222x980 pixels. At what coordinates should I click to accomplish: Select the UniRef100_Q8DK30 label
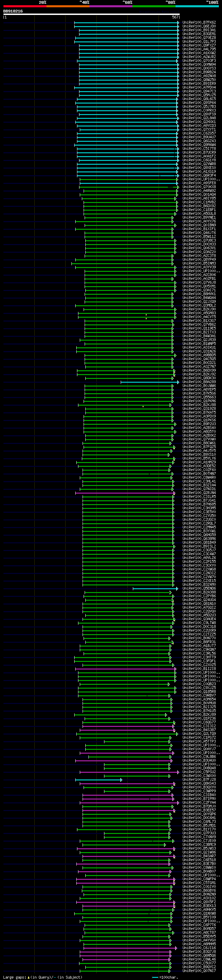199,378
